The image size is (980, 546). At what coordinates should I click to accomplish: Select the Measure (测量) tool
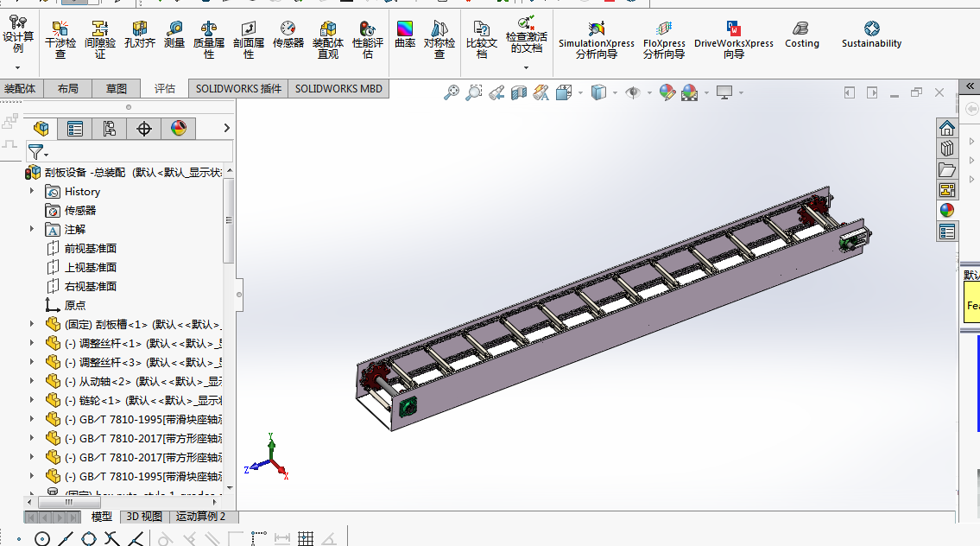[174, 35]
